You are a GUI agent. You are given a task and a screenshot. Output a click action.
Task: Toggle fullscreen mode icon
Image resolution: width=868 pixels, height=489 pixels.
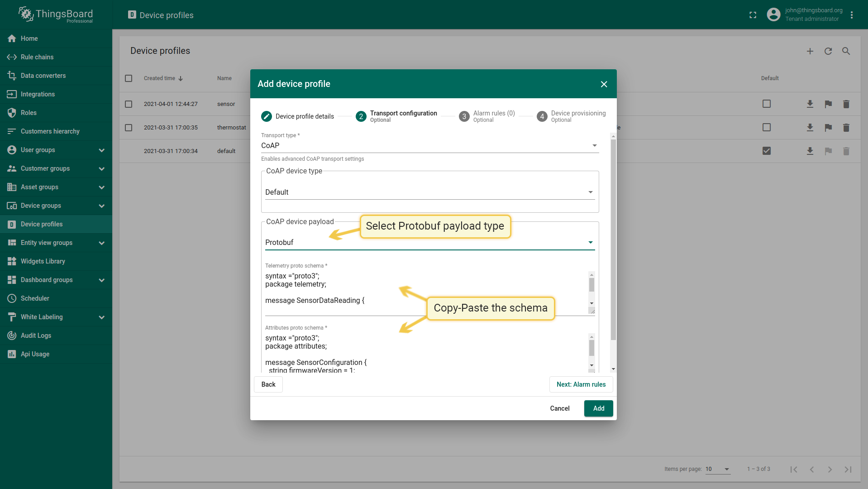(753, 15)
